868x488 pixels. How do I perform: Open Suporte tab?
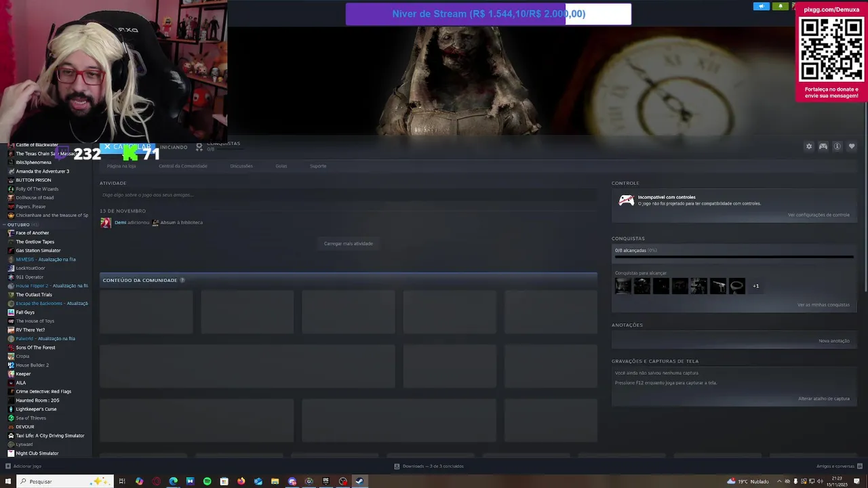(318, 166)
